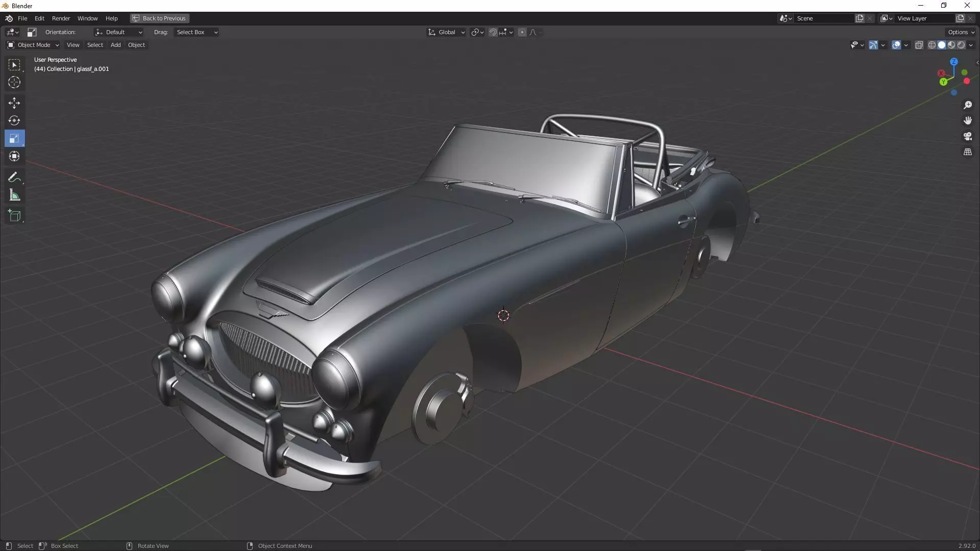Choose the Measure tool
Viewport: 980px width, 551px height.
[x=14, y=195]
